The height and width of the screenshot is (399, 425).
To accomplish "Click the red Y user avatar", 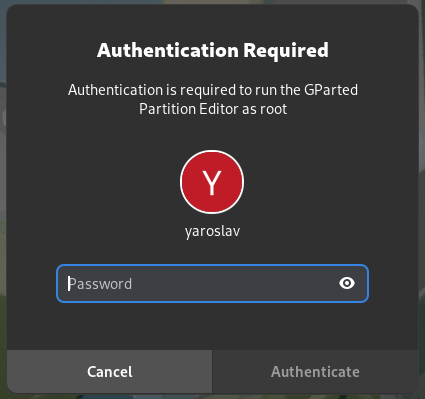I will click(212, 182).
